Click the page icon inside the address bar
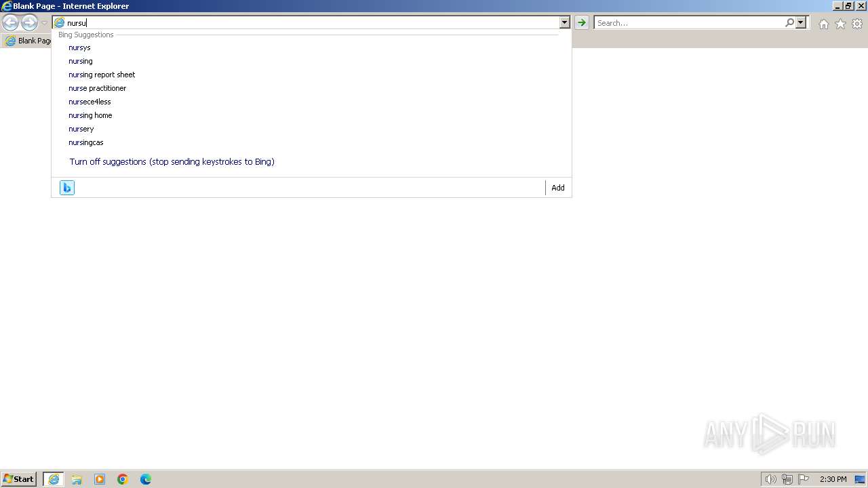Image resolution: width=868 pixels, height=488 pixels. coord(60,23)
